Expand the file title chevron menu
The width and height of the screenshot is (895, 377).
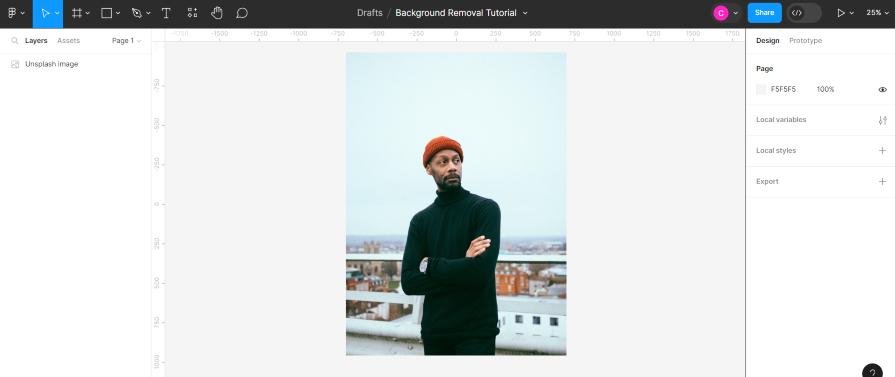(x=525, y=13)
